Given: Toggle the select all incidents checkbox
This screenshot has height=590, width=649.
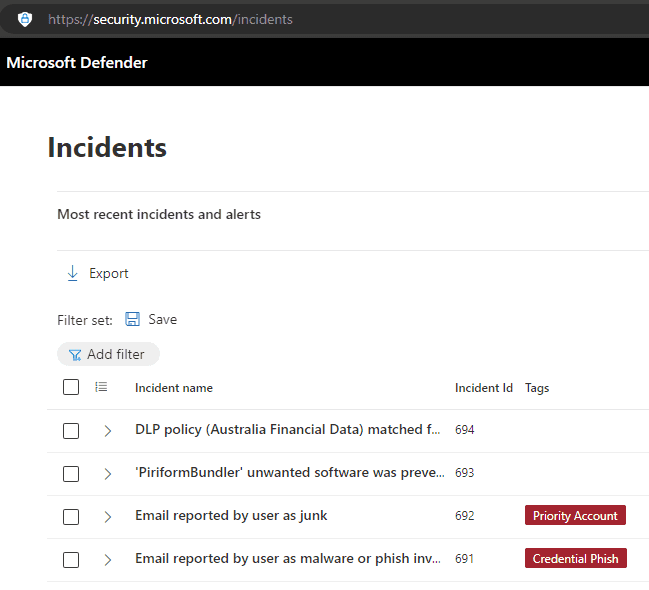Looking at the screenshot, I should point(71,387).
